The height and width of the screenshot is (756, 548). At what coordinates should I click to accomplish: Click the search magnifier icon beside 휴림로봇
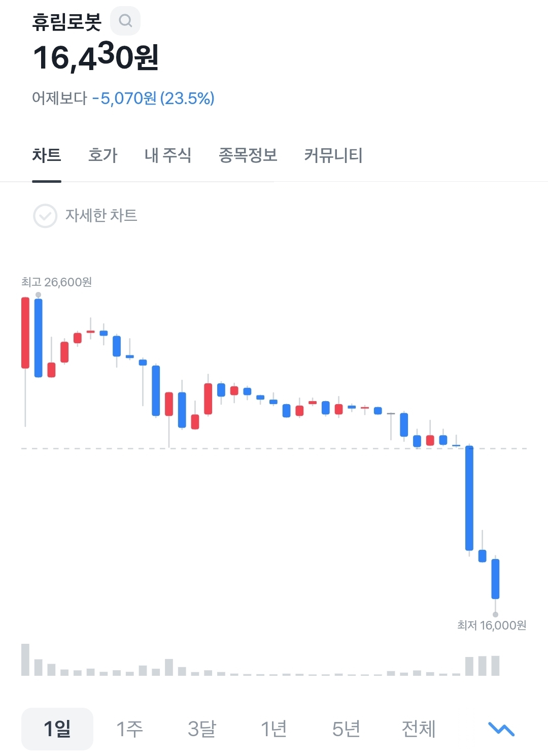[x=125, y=21]
